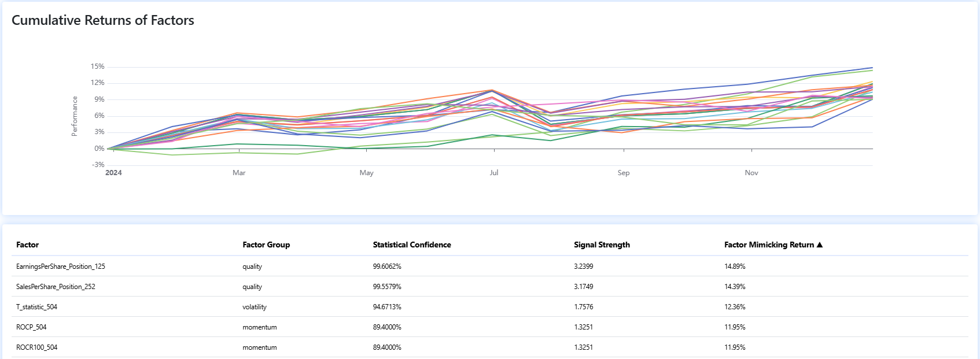Image resolution: width=980 pixels, height=359 pixels.
Task: Choose the ROCR100_504 factor entry
Action: [x=36, y=347]
